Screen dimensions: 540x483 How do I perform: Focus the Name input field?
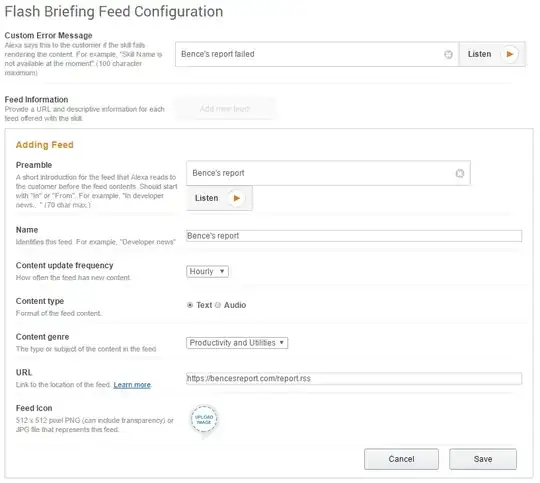point(354,236)
